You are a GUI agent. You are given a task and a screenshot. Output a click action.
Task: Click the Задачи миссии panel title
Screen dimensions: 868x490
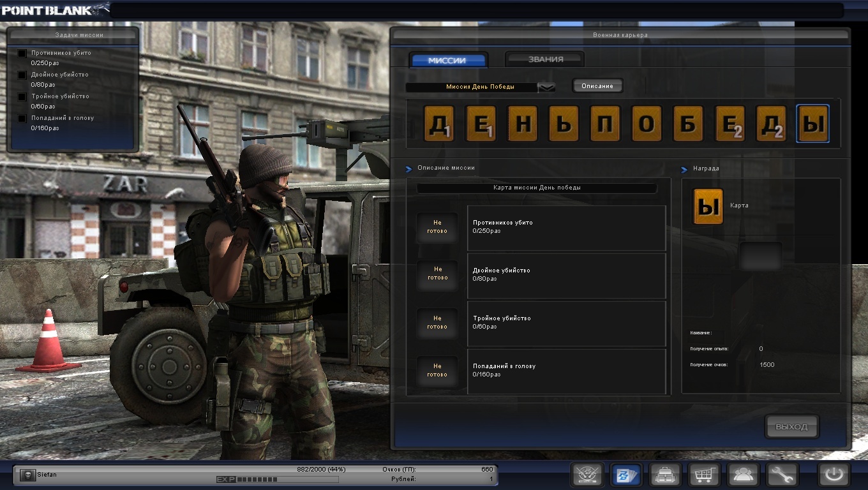(x=80, y=35)
